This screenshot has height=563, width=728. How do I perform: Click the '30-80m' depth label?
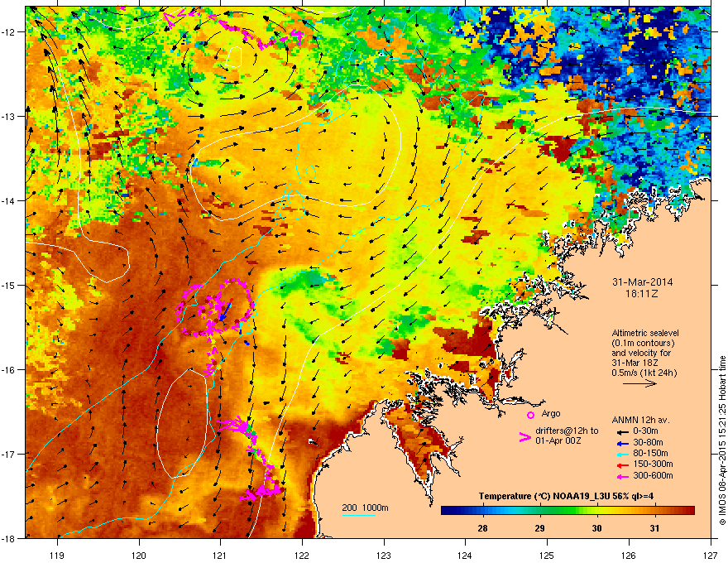[648, 442]
